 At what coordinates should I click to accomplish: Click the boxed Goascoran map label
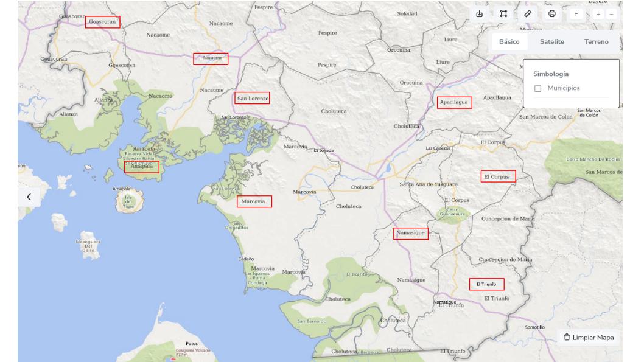(x=102, y=22)
